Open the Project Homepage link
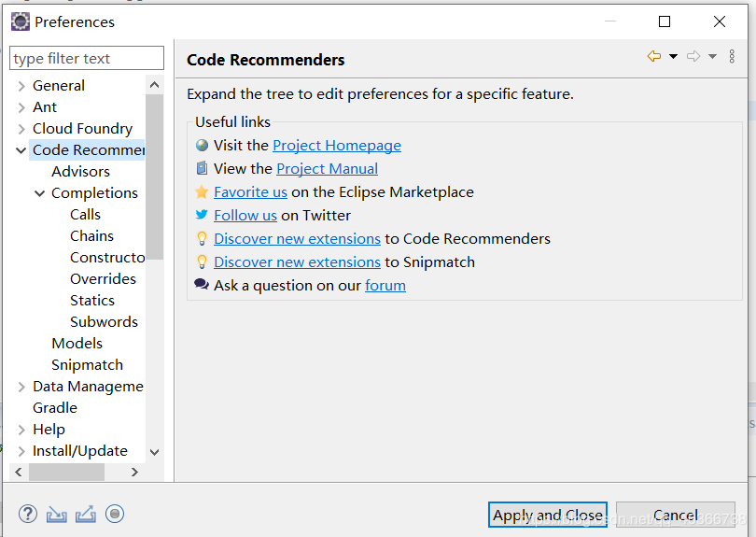 tap(336, 146)
